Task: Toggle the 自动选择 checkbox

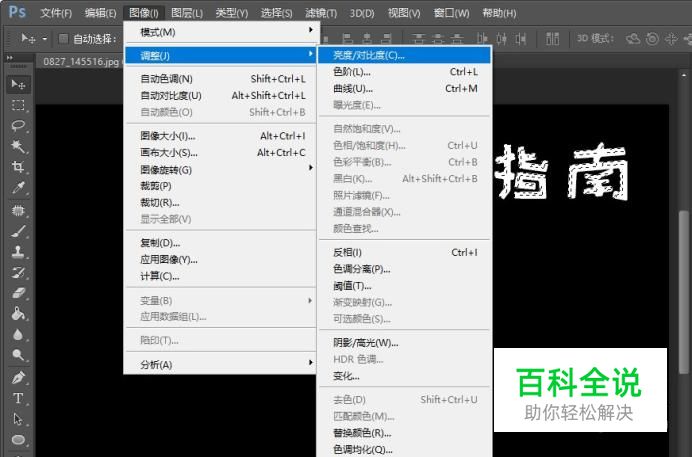Action: [64, 39]
